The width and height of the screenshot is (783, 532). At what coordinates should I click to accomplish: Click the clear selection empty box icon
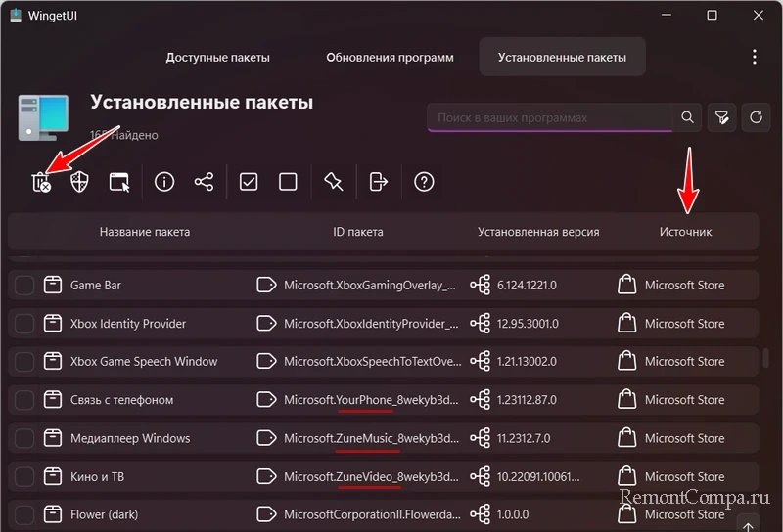click(288, 182)
